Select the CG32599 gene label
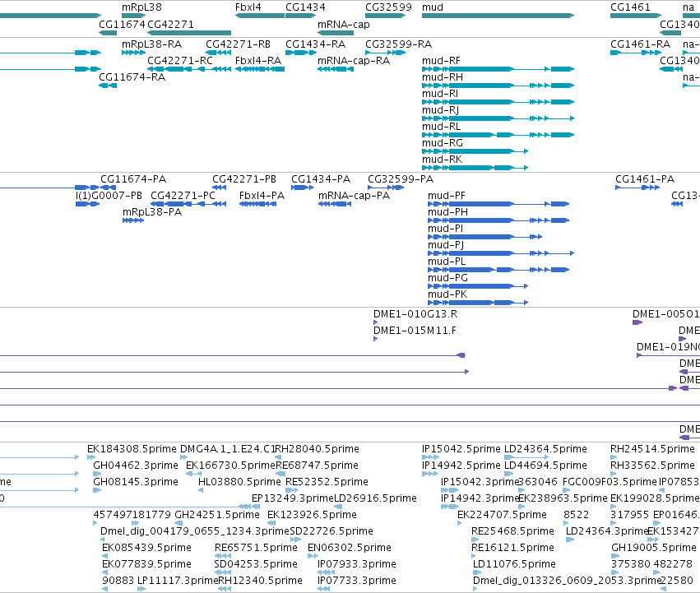 coord(388,7)
